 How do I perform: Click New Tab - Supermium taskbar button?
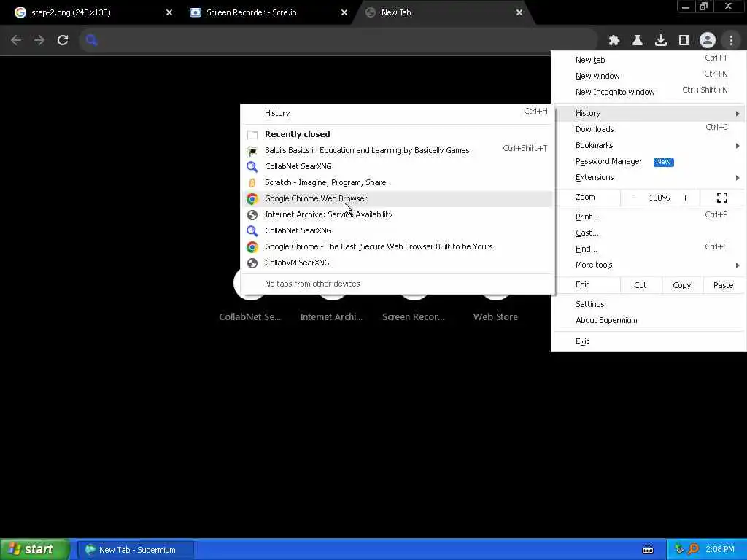(x=136, y=550)
